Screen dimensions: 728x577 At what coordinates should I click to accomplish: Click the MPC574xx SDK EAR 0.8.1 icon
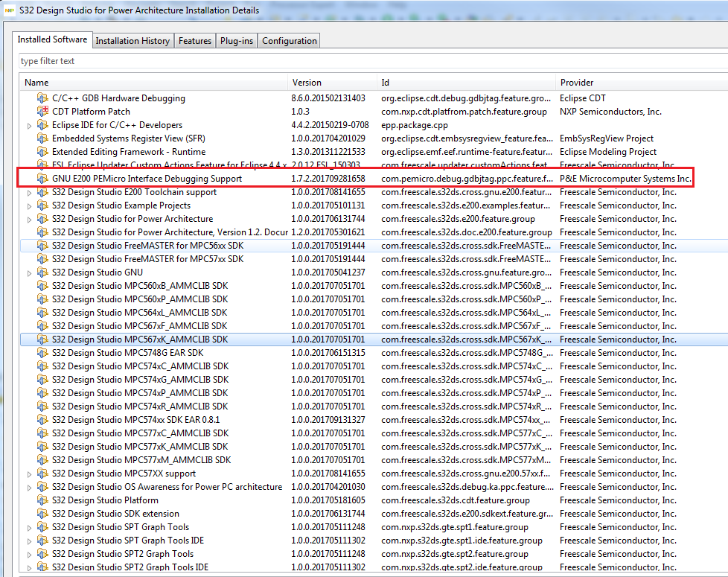click(42, 420)
